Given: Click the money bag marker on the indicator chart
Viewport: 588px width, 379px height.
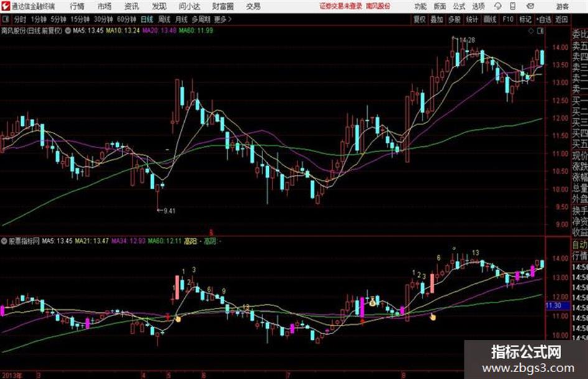Looking at the screenshot, I should [x=372, y=301].
